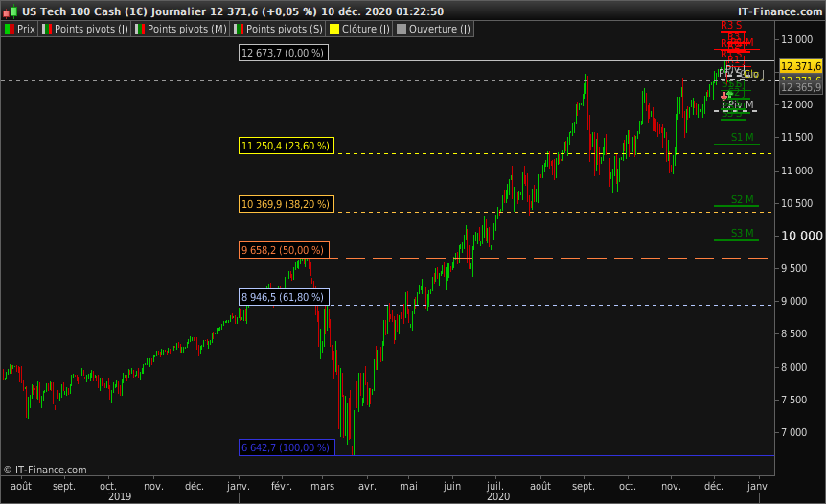Select the Points pivots (M) legend label
The width and height of the screenshot is (826, 504).
click(x=187, y=29)
